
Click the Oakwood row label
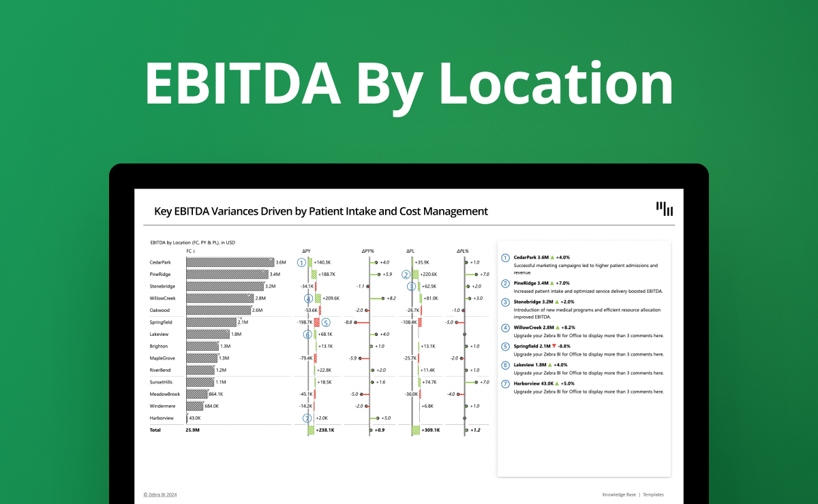click(x=160, y=310)
